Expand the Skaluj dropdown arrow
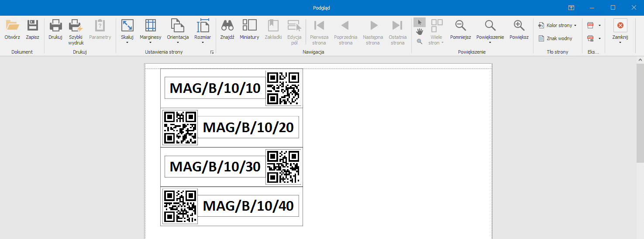The width and height of the screenshot is (644, 239). coord(127,43)
